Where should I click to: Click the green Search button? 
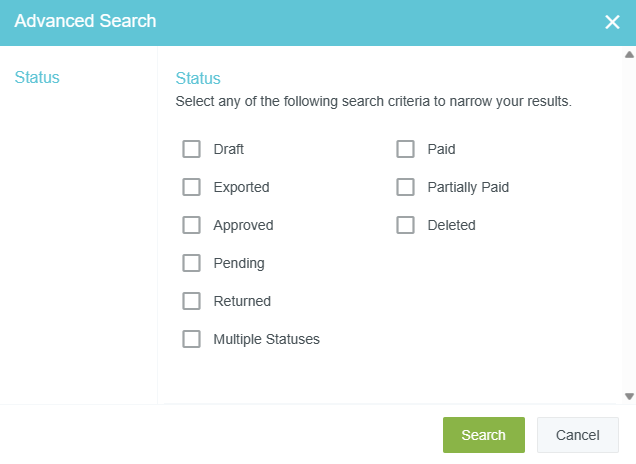tap(484, 435)
